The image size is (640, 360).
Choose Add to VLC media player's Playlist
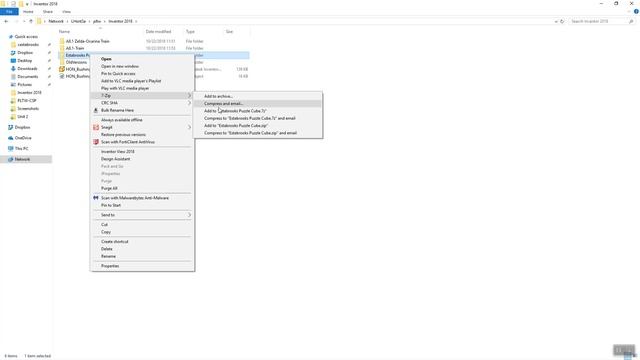[x=131, y=81]
